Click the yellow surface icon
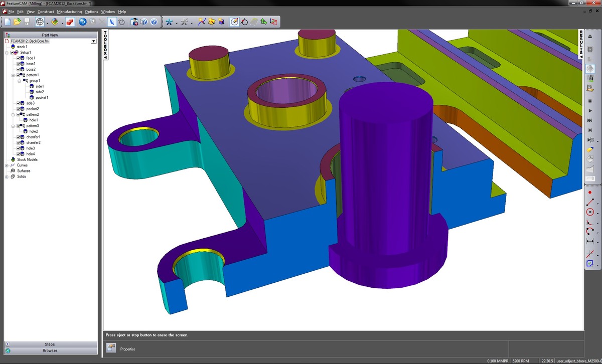This screenshot has height=364, width=602. point(212,22)
